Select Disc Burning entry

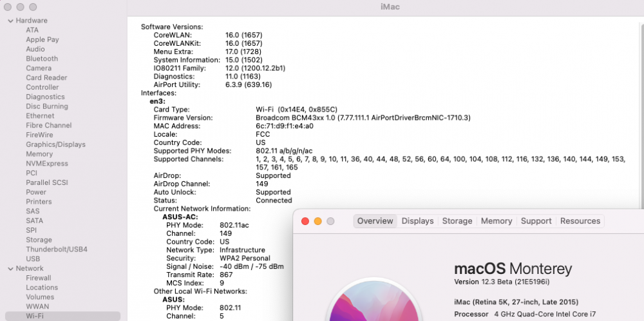pos(47,106)
